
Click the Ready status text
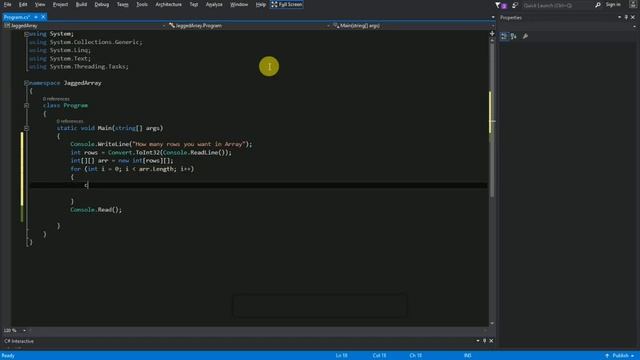tap(8, 356)
